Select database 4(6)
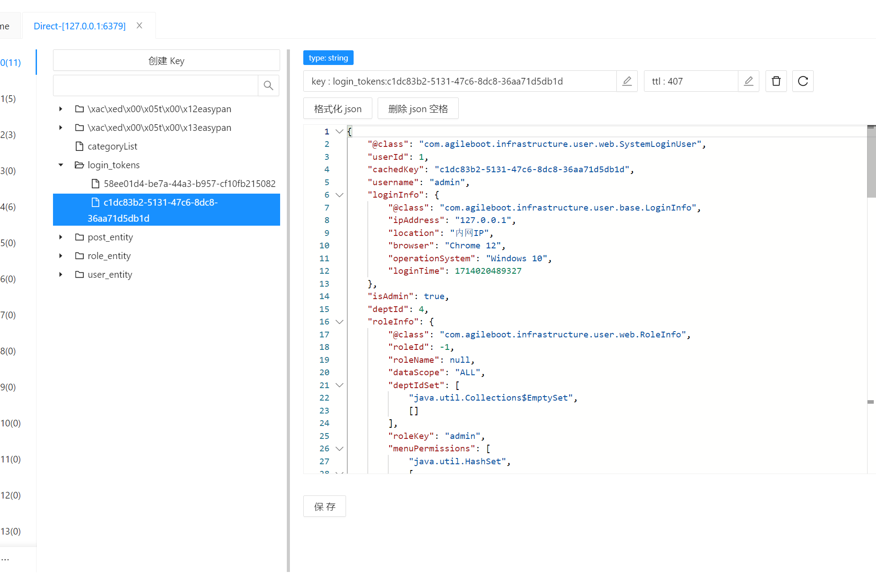This screenshot has height=588, width=876. pos(8,207)
